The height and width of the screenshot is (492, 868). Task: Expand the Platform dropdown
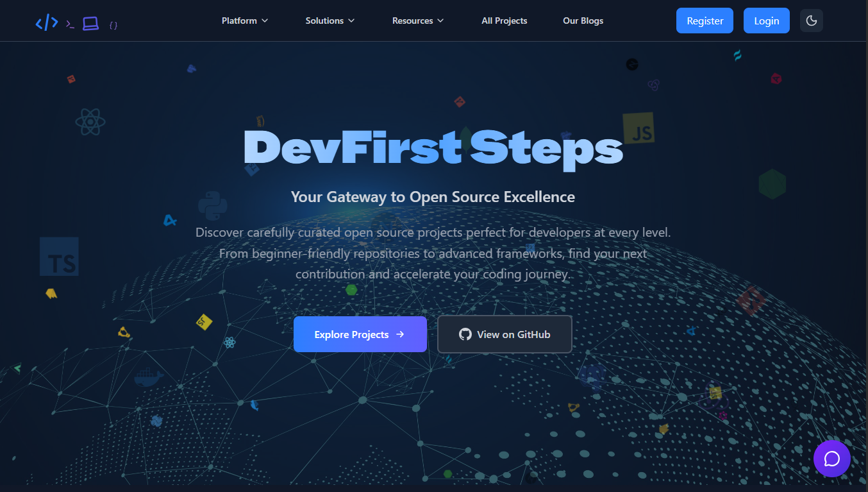pos(244,20)
